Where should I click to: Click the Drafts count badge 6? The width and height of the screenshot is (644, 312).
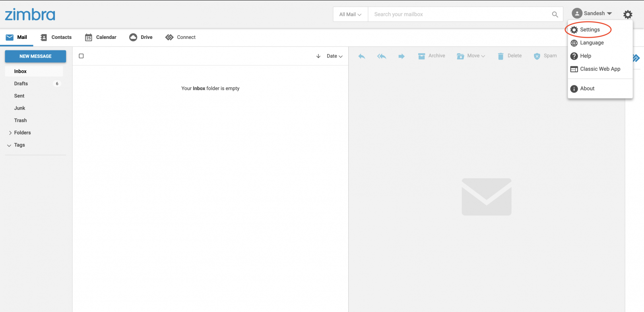pyautogui.click(x=57, y=84)
